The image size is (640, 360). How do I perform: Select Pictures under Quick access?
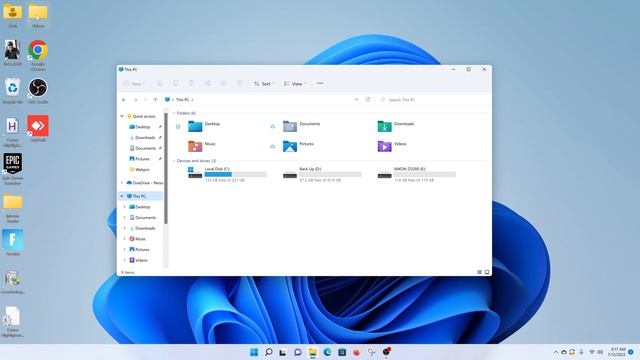coord(142,159)
